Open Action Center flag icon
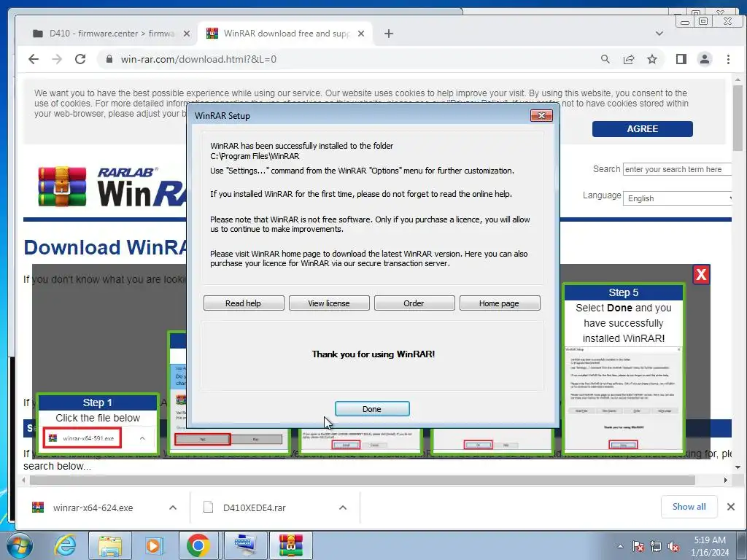The height and width of the screenshot is (560, 747). click(x=638, y=546)
